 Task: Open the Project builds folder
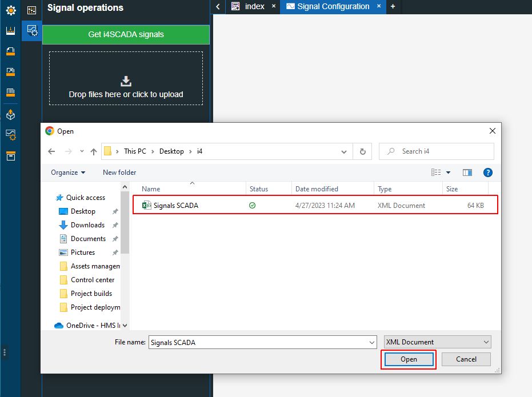point(91,294)
